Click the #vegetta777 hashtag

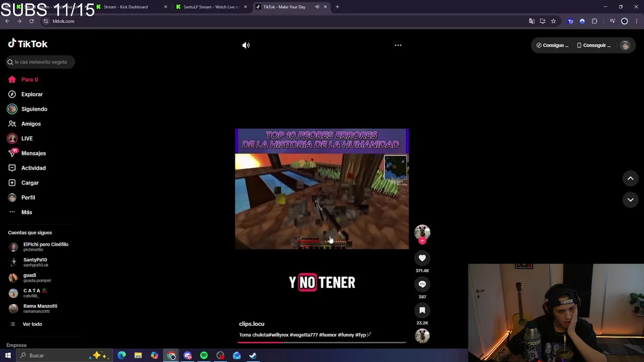tap(303, 335)
